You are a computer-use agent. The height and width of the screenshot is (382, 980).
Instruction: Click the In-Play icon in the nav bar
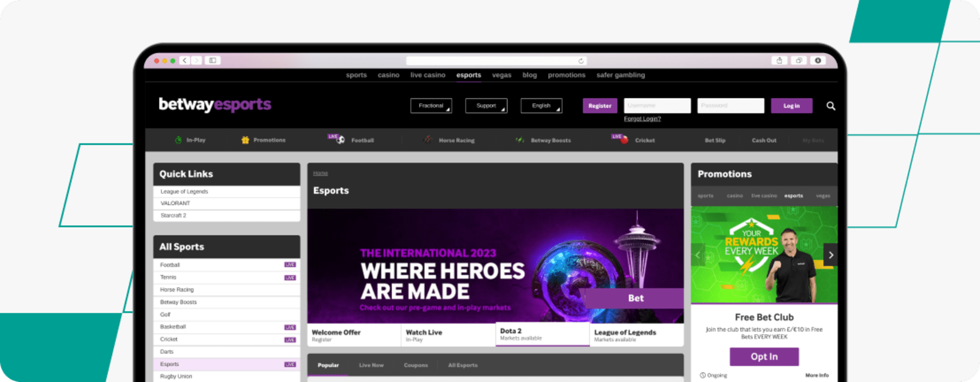[x=178, y=140]
